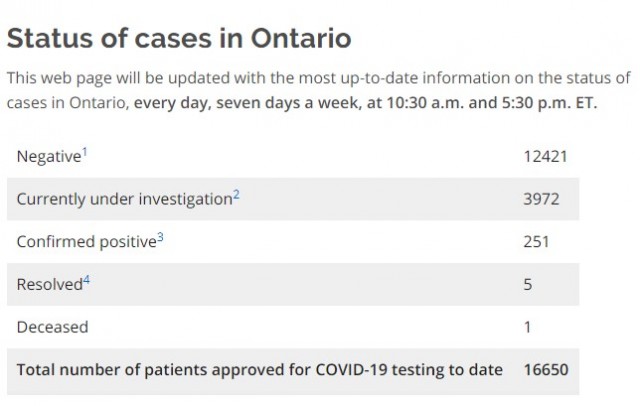Click the total count 16650
Screen dimensions: 640x406
point(546,370)
